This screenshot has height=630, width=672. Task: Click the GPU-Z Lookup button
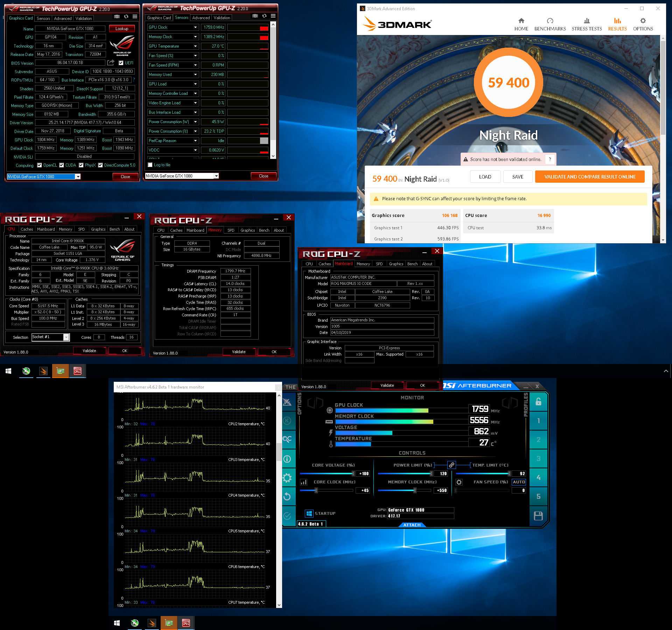point(122,29)
